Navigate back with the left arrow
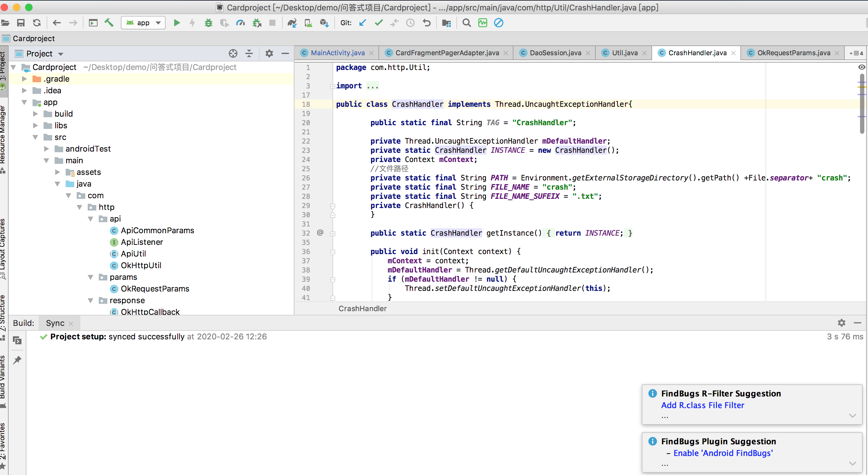Image resolution: width=868 pixels, height=475 pixels. pos(57,23)
